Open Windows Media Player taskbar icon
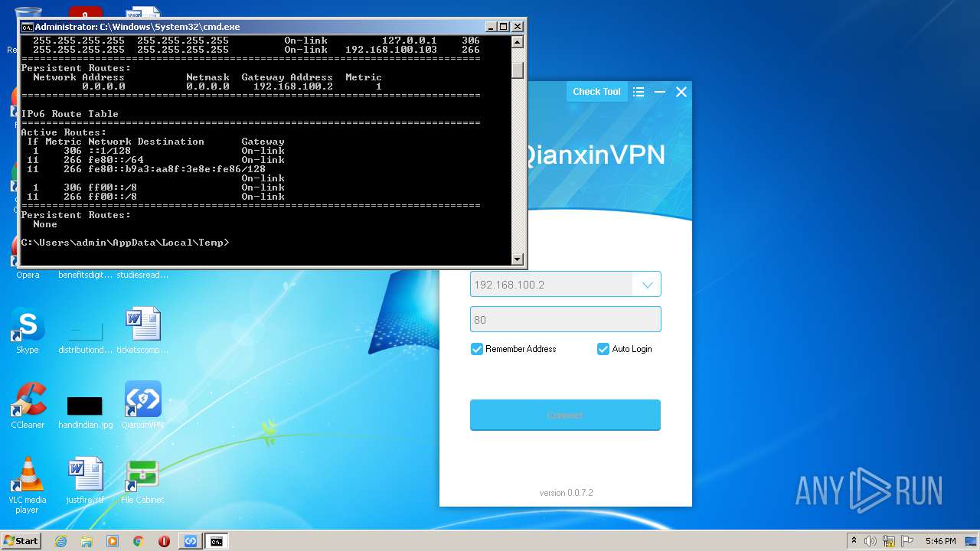980x551 pixels. click(113, 541)
